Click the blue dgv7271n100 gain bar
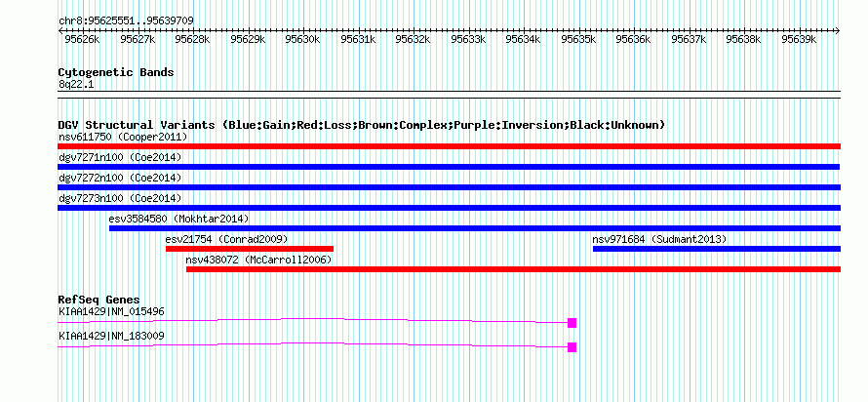The height and width of the screenshot is (402, 868). point(449,167)
